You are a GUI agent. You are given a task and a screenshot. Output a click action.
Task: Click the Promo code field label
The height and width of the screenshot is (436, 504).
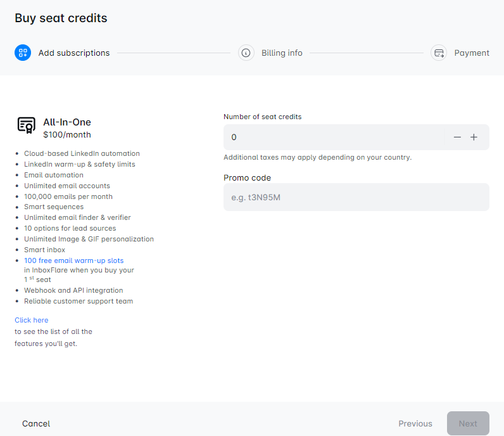click(x=247, y=178)
